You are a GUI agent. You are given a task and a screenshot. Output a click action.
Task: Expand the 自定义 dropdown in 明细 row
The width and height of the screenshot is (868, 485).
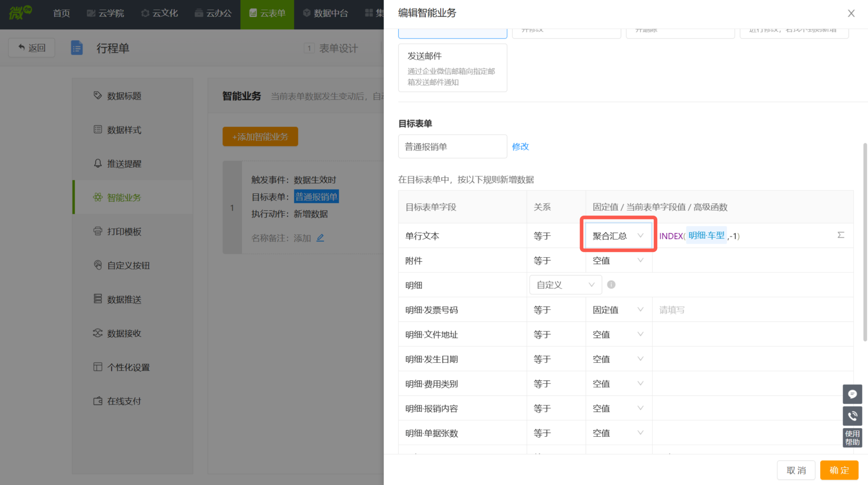[565, 285]
